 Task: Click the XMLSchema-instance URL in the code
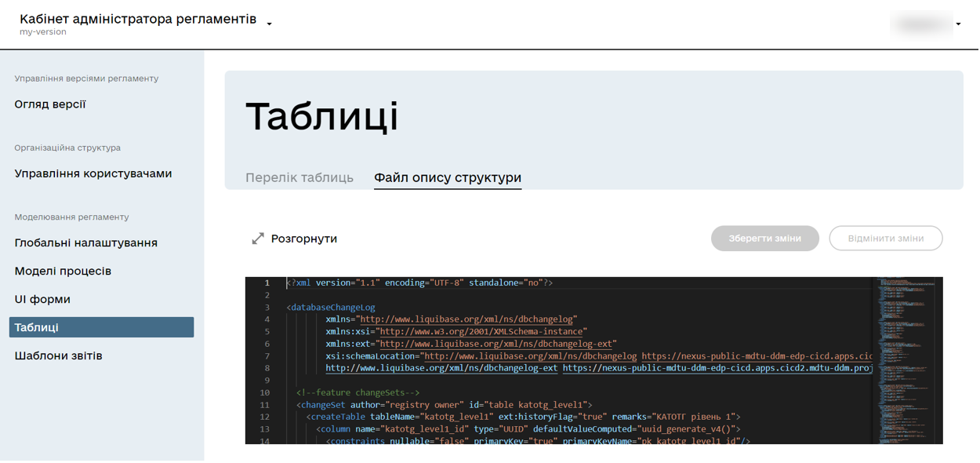point(483,332)
